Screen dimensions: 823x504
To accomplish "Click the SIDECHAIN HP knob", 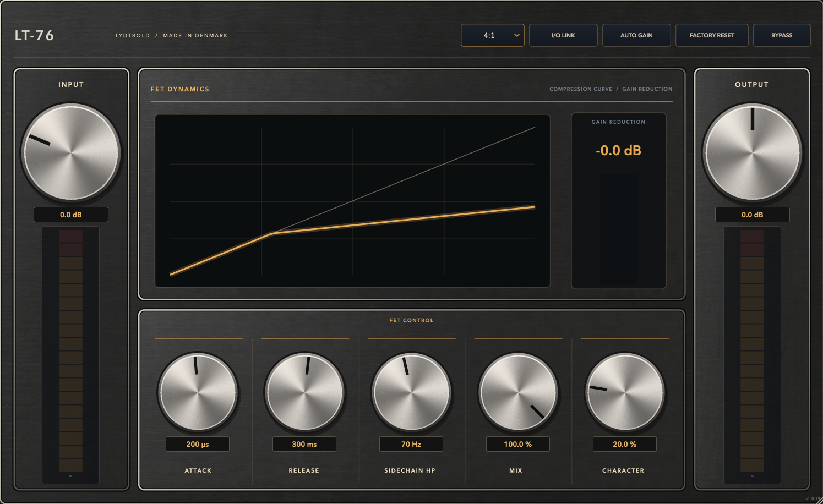I will coord(411,392).
